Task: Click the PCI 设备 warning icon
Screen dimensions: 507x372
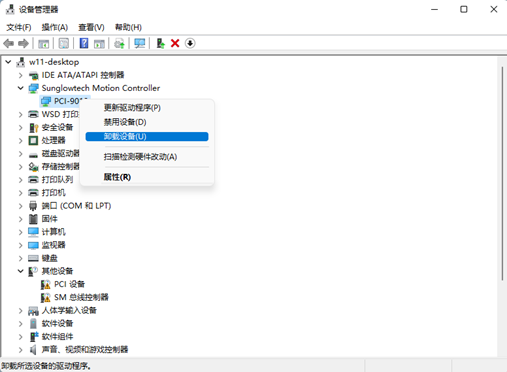Action: pos(45,285)
